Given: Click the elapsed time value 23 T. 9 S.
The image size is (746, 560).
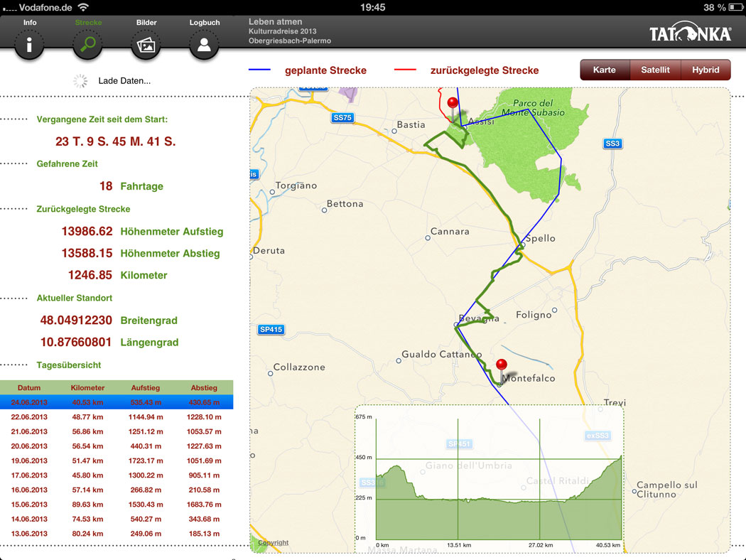Looking at the screenshot, I should tap(116, 141).
